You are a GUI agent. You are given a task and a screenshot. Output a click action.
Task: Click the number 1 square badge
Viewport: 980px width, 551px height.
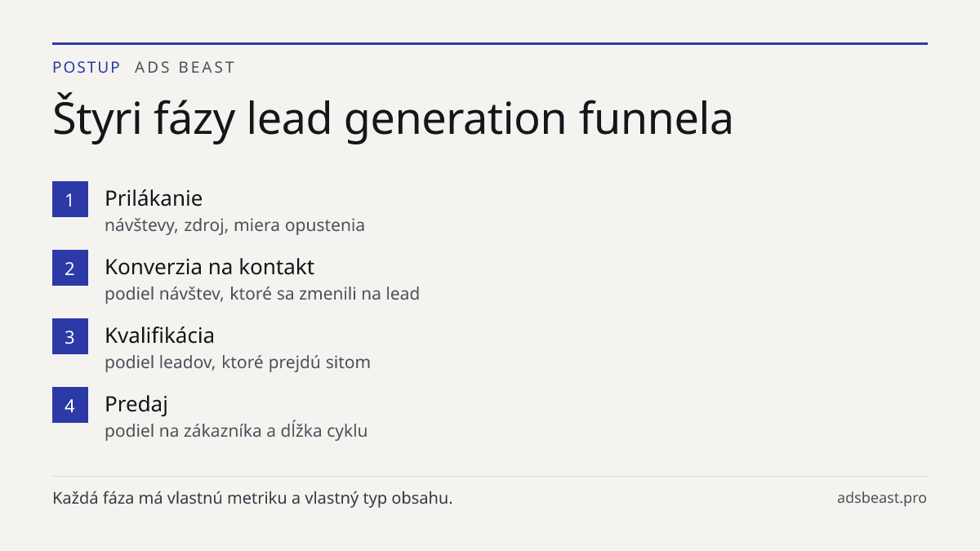tap(70, 199)
